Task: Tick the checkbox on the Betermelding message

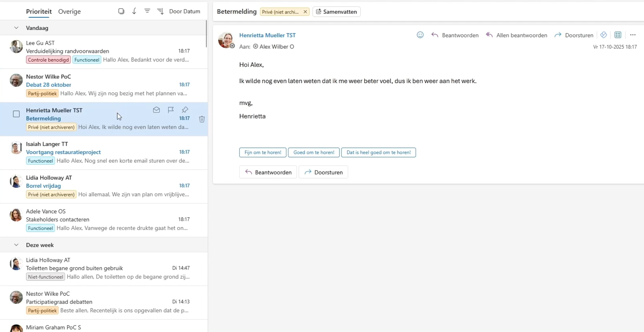Action: [x=16, y=114]
